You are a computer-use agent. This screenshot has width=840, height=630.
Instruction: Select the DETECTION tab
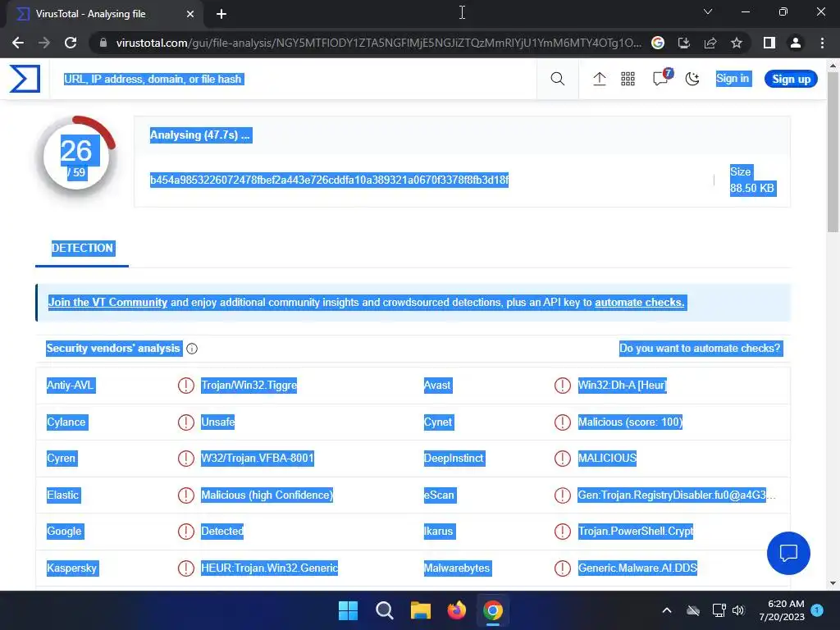(82, 248)
